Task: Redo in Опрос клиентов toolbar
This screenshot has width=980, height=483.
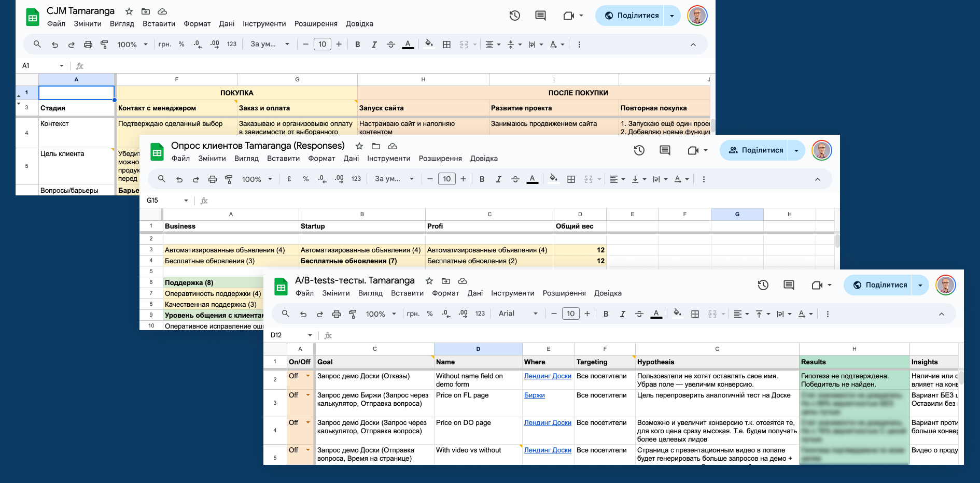Action: click(196, 179)
